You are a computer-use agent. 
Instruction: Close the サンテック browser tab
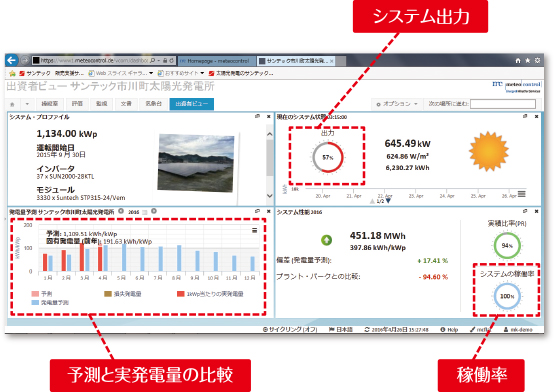click(x=332, y=61)
